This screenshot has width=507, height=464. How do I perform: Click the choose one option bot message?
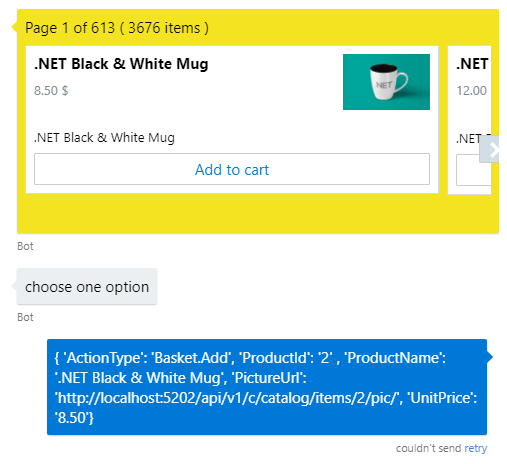point(87,286)
